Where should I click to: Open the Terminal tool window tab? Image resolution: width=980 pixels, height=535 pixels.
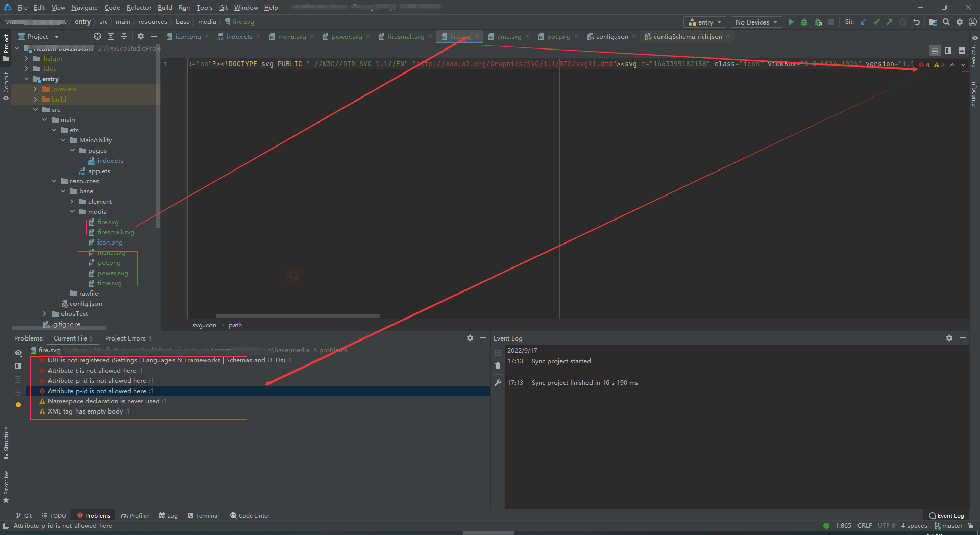pos(203,515)
